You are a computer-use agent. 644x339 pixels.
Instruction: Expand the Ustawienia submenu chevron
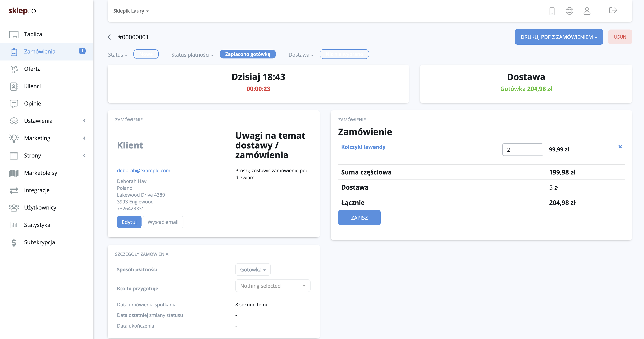pos(84,121)
